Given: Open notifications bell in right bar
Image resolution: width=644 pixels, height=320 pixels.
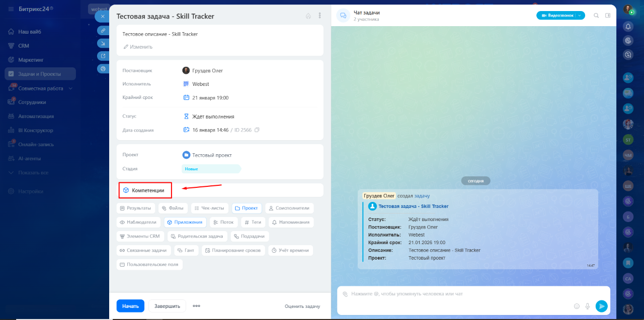Looking at the screenshot, I should click(x=628, y=26).
